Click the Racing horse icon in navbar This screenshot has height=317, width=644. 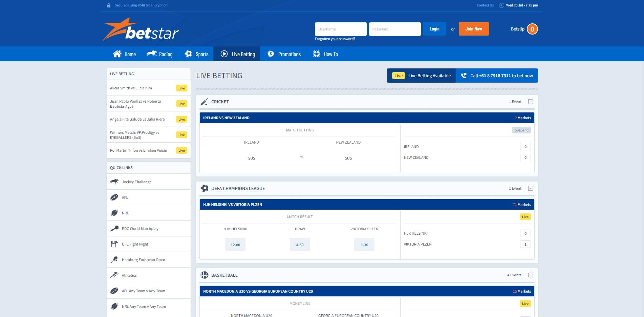click(152, 54)
